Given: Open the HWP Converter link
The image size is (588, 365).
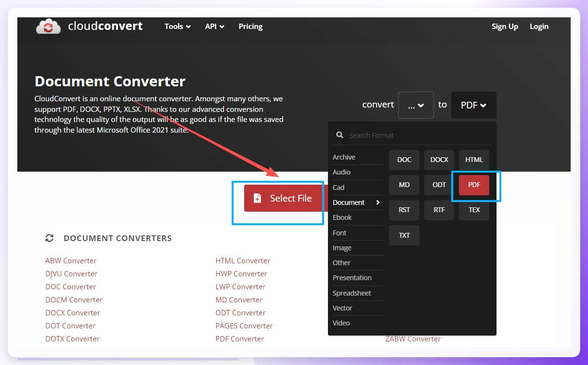Looking at the screenshot, I should click(241, 274).
